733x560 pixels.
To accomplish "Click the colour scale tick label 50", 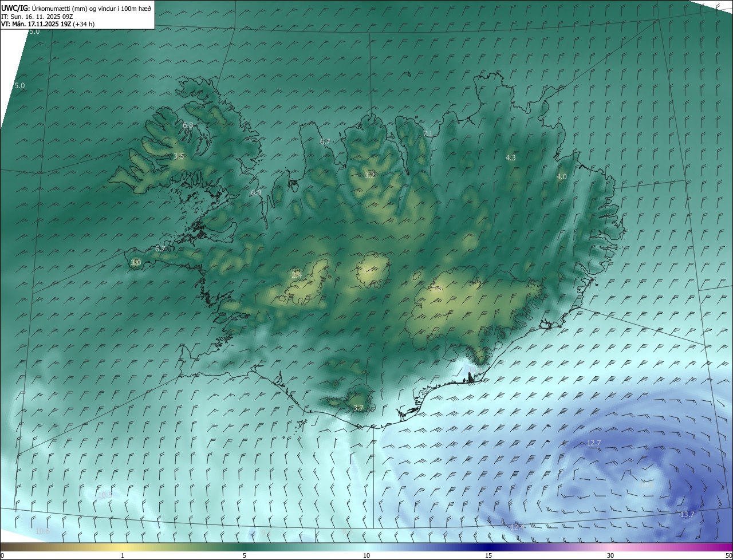I will (x=728, y=556).
